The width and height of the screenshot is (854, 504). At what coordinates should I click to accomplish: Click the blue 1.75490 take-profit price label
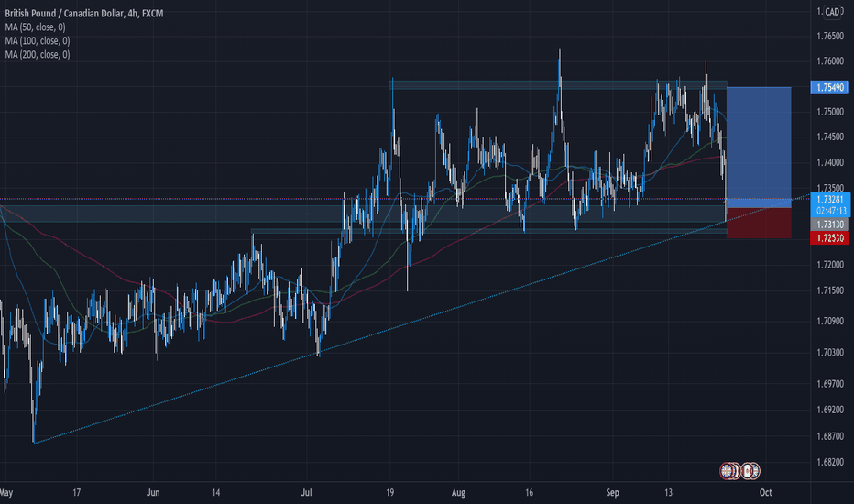click(x=829, y=87)
